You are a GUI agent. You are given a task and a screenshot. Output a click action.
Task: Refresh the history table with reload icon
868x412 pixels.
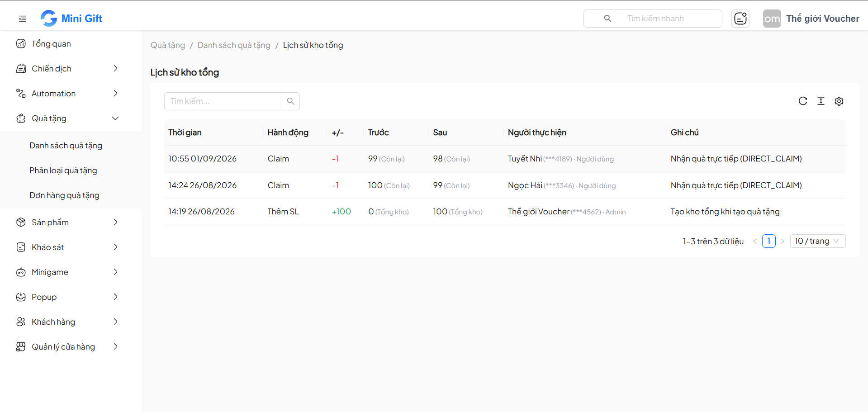(803, 101)
